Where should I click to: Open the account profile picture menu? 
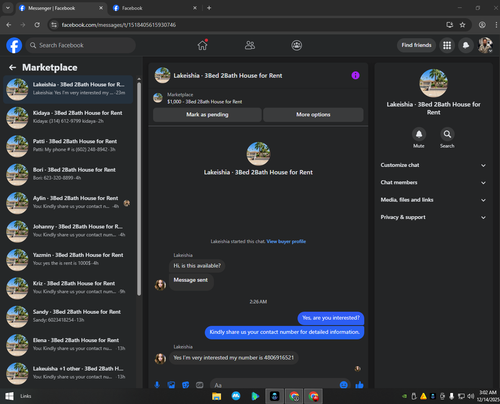485,45
